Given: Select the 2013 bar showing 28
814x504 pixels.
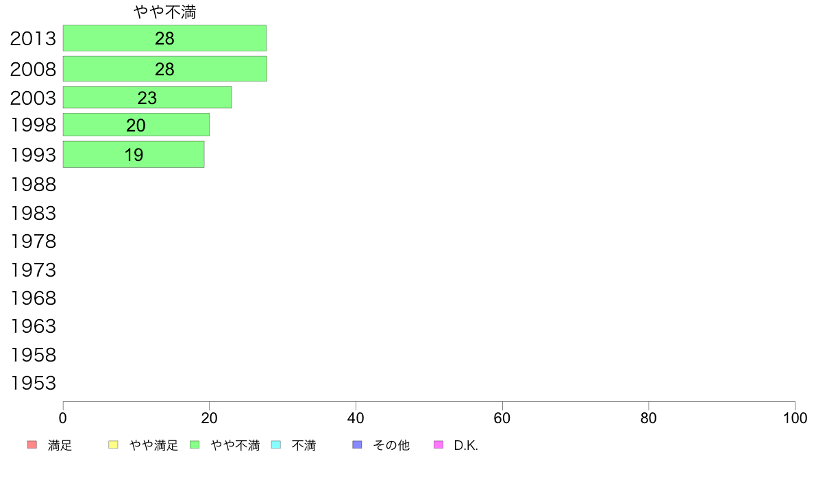Looking at the screenshot, I should [x=164, y=38].
